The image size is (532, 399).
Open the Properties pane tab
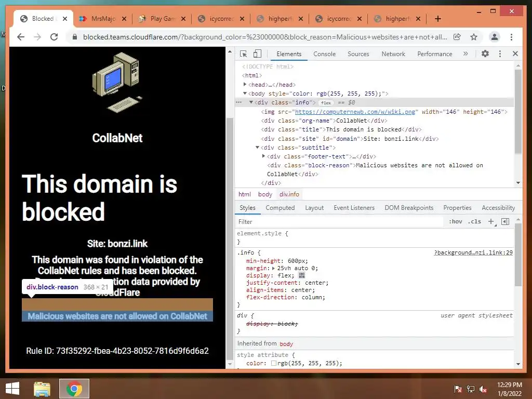click(457, 208)
